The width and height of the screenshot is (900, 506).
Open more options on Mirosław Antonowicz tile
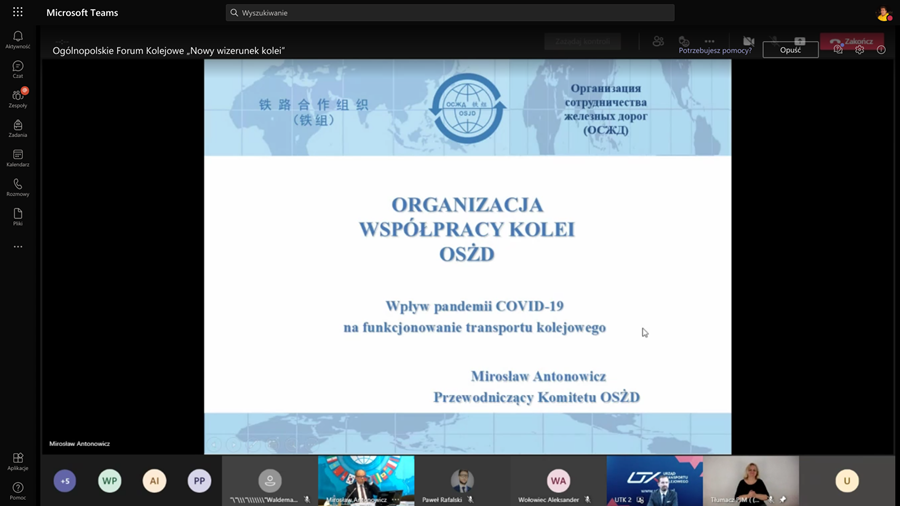point(395,500)
